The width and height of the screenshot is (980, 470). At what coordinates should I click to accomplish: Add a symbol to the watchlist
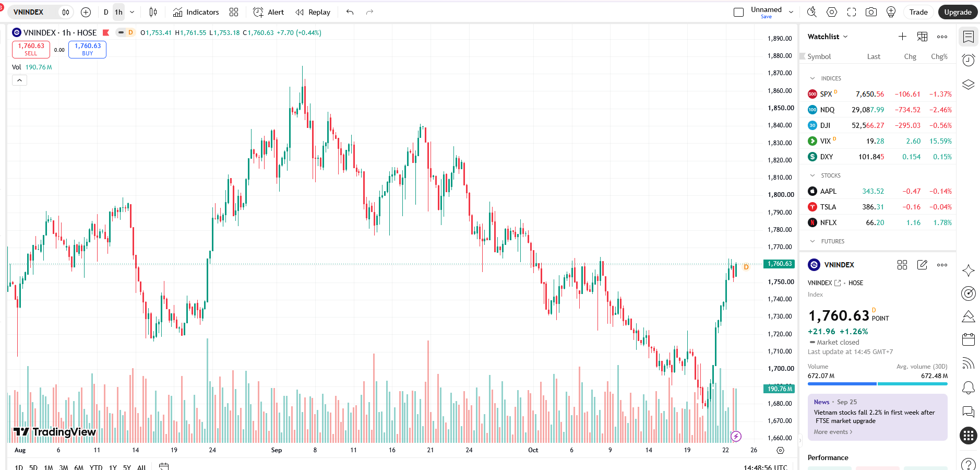point(902,37)
